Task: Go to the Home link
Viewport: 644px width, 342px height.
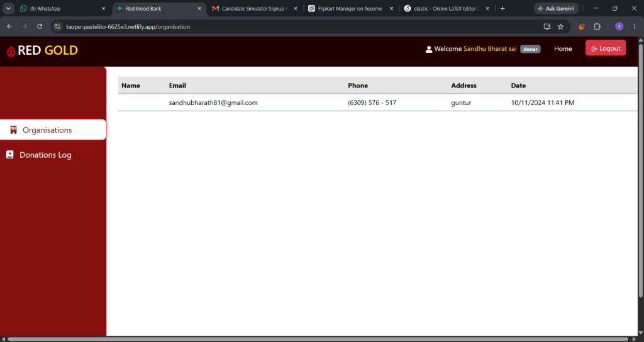Action: point(563,48)
